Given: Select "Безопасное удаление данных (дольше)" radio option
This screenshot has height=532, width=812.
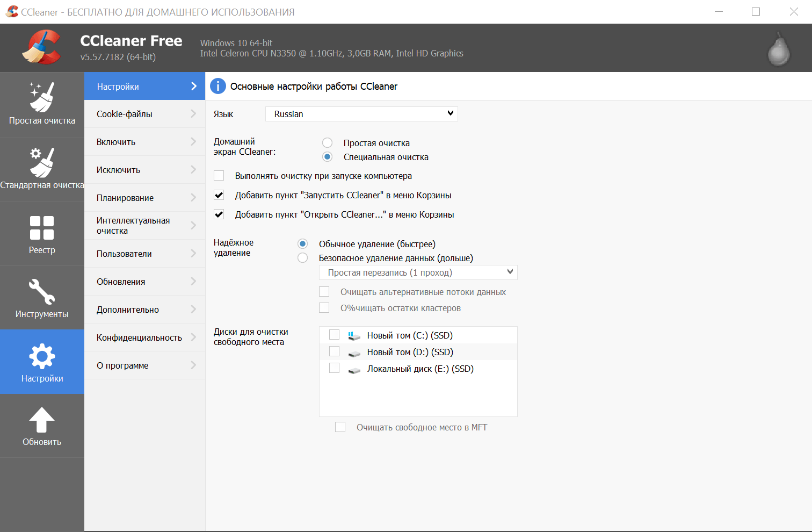Looking at the screenshot, I should click(x=303, y=258).
